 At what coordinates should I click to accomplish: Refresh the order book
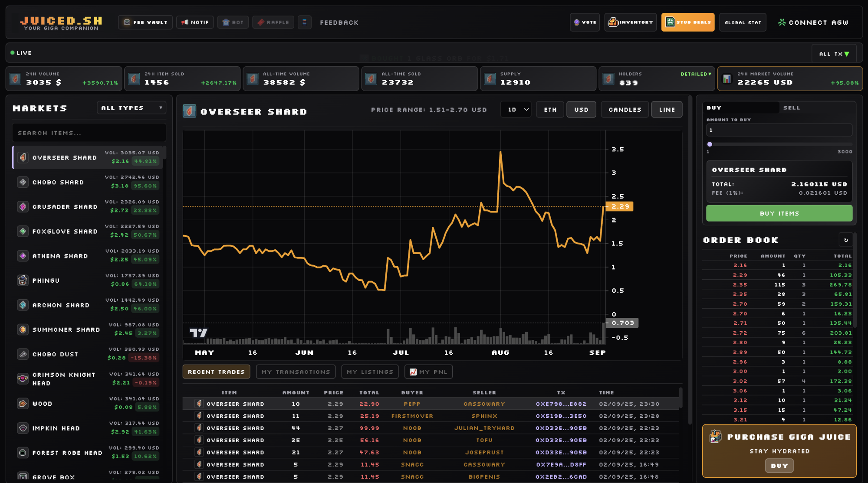pyautogui.click(x=845, y=240)
